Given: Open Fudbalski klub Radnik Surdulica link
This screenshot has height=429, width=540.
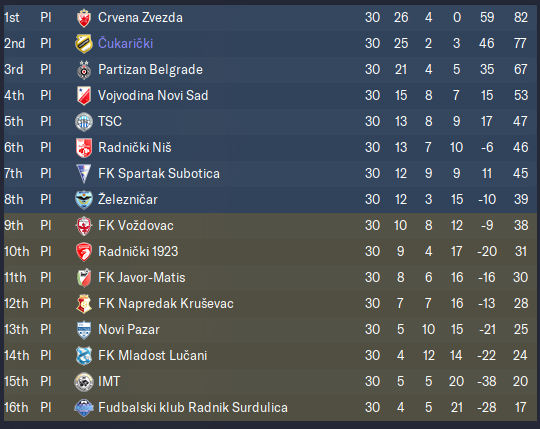Looking at the screenshot, I should (x=193, y=408).
